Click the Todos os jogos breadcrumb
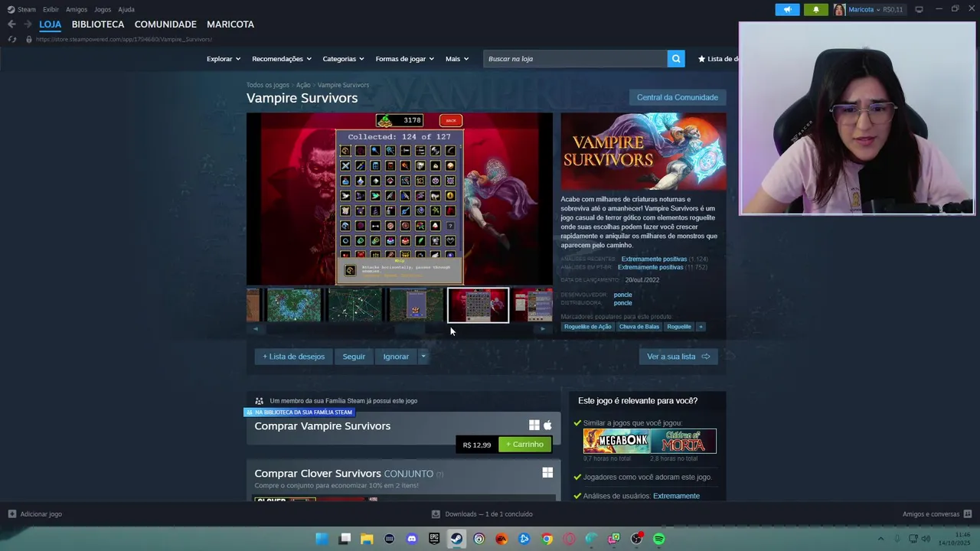The height and width of the screenshot is (551, 980). [268, 85]
